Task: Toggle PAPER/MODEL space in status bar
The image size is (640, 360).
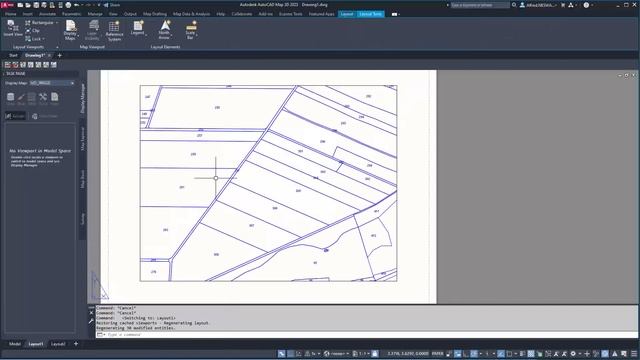Action: tap(438, 353)
